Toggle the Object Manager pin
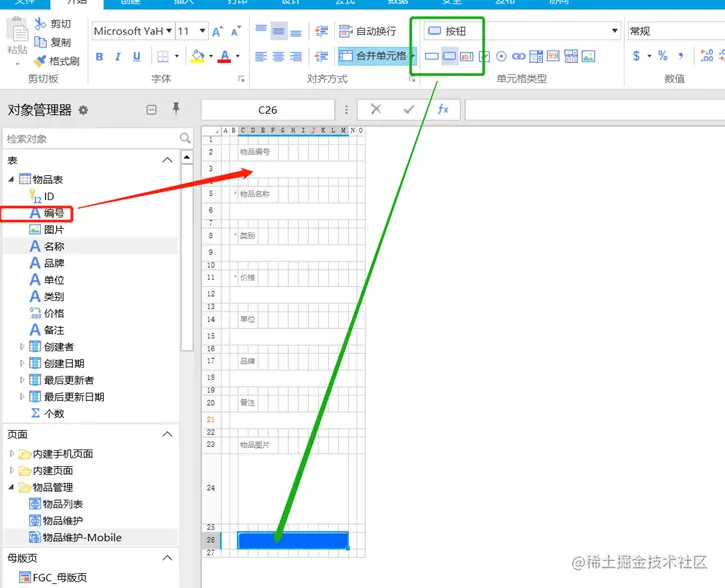Viewport: 725px width, 588px height. [x=176, y=109]
